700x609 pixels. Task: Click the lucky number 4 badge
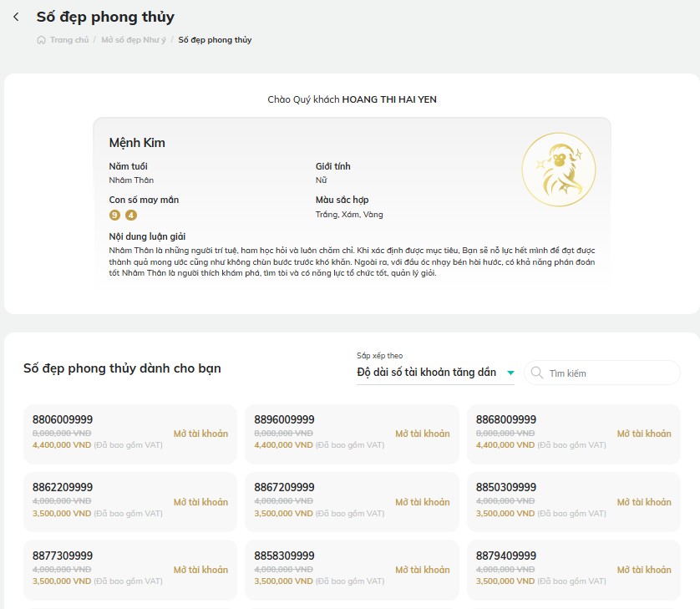pyautogui.click(x=131, y=216)
